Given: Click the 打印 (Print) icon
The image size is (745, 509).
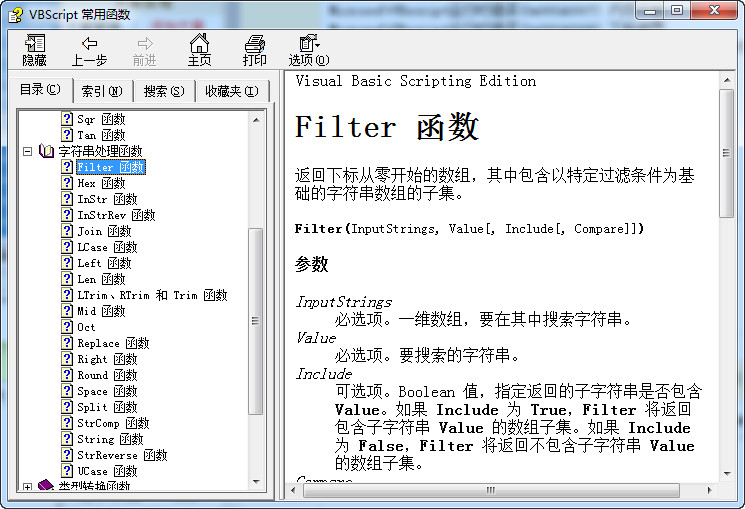Looking at the screenshot, I should (254, 50).
